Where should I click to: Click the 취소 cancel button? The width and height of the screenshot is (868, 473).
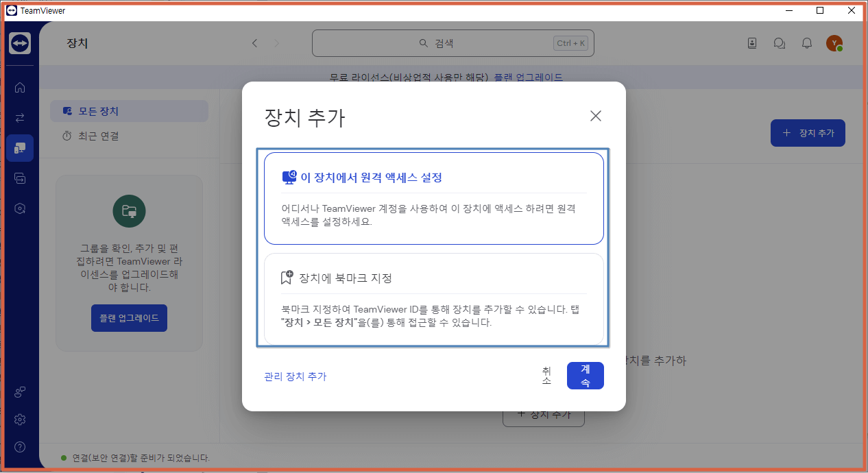point(546,376)
